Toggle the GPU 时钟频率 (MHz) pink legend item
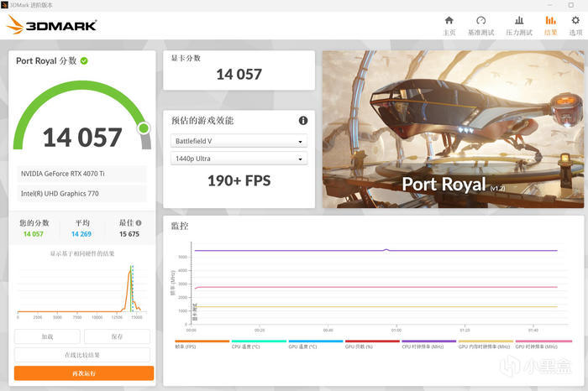The height and width of the screenshot is (391, 588). (543, 344)
